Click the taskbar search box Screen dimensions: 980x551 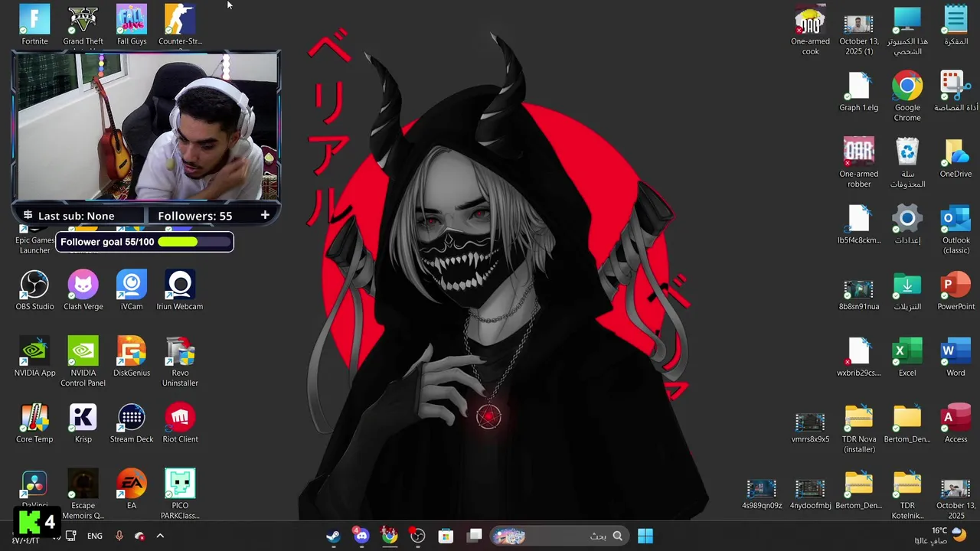(x=560, y=536)
